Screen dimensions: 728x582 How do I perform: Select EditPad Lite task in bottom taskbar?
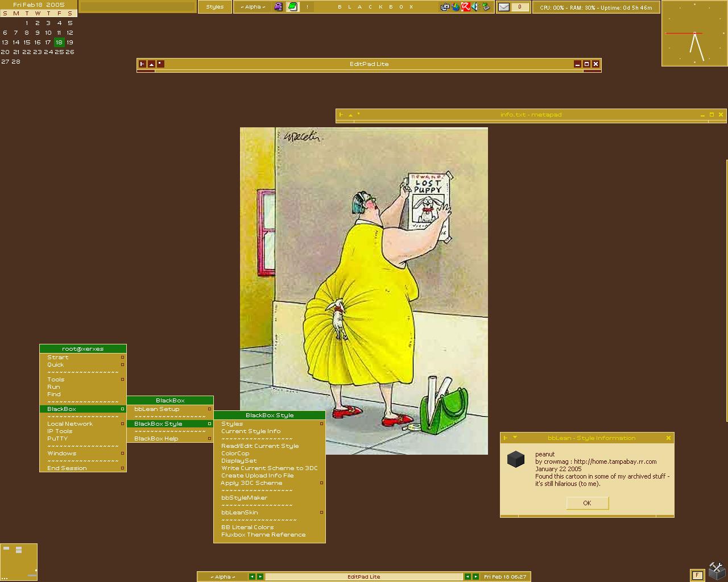click(364, 576)
